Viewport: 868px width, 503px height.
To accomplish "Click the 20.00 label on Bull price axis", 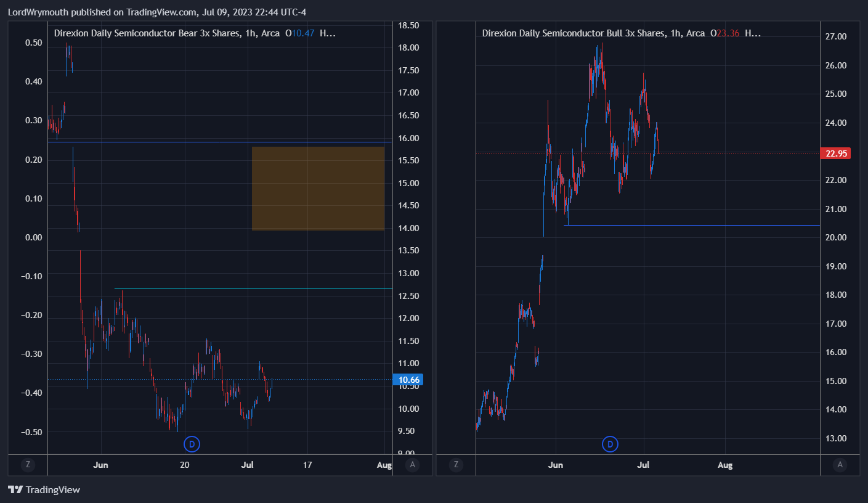I will 836,237.
